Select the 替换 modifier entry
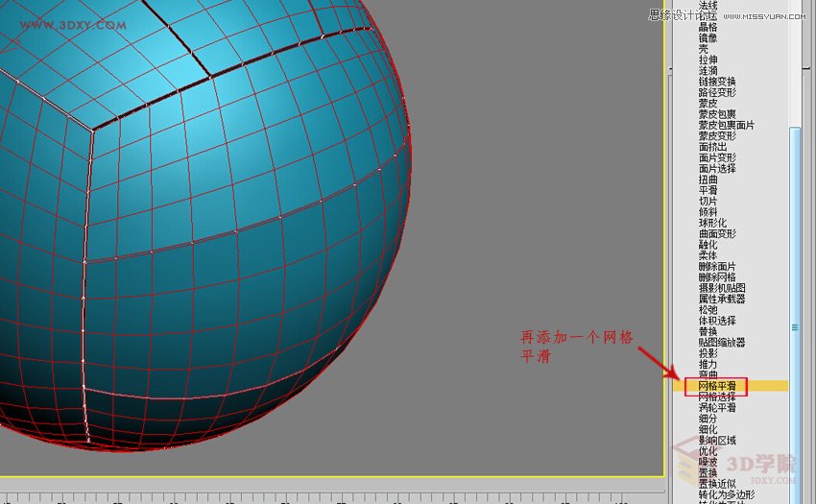 point(708,331)
